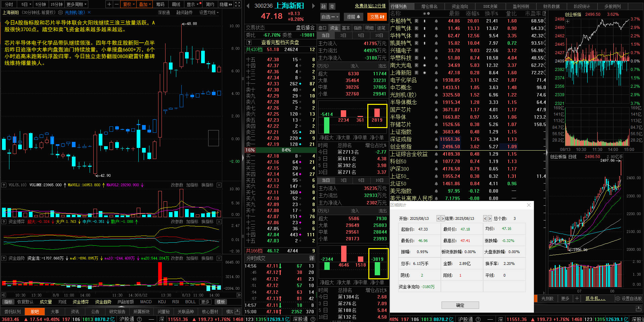Switch to the 增仓排名 tab
Image resolution: width=644 pixels, height=322 pixels.
tap(429, 6)
